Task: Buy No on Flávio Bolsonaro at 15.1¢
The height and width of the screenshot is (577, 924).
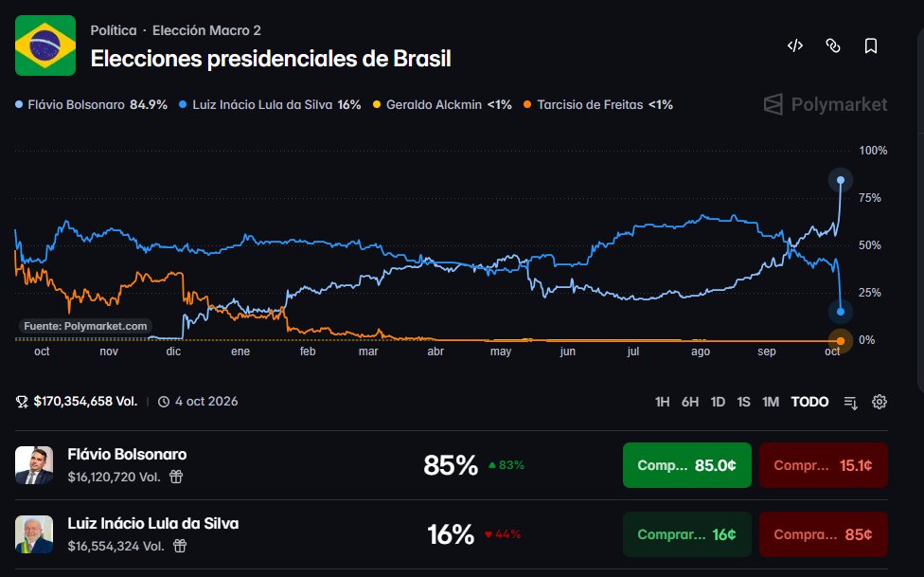Action: pyautogui.click(x=824, y=465)
